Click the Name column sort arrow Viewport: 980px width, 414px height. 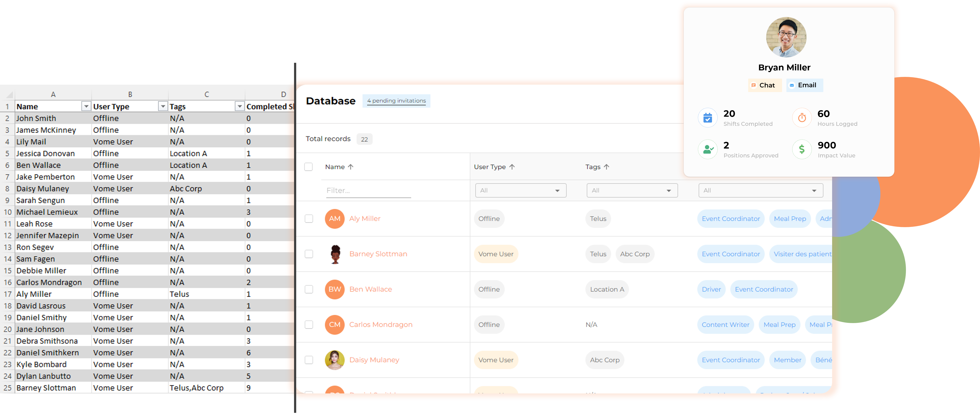pos(351,167)
